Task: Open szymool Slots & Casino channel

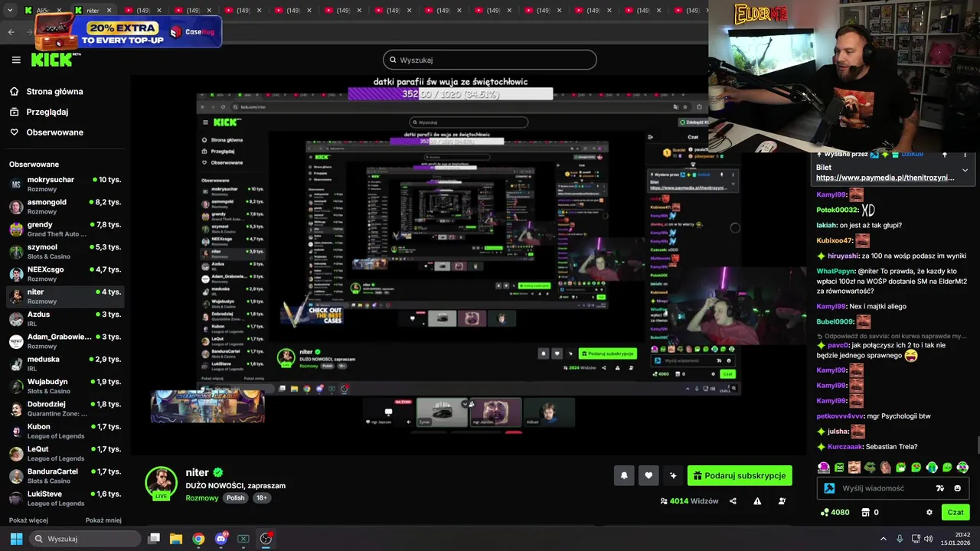Action: (65, 251)
